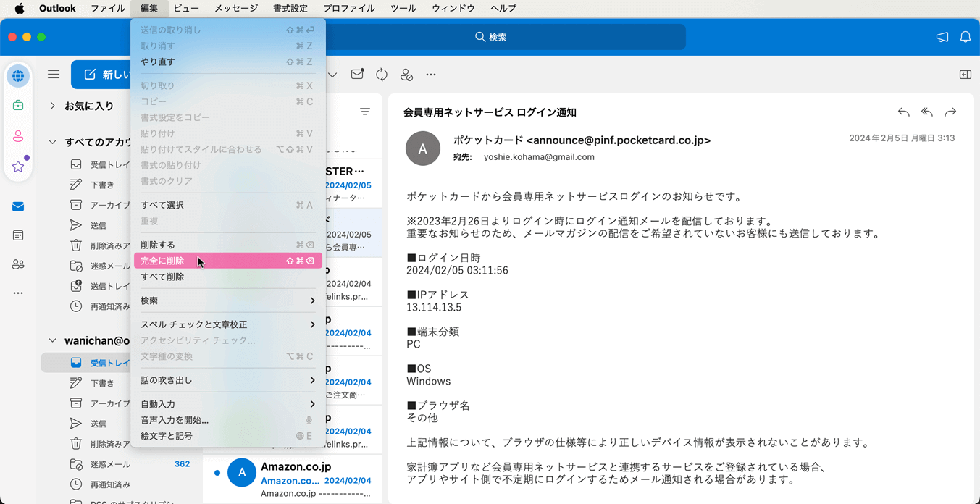Open the message list filter icon

tap(365, 112)
